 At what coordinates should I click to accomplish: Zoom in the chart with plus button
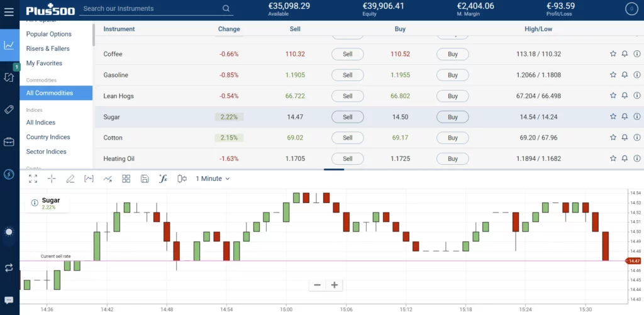click(335, 285)
